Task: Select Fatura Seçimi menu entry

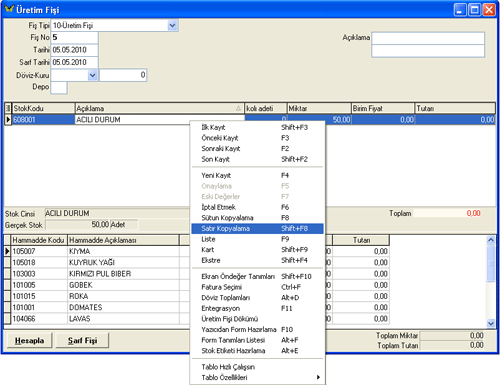Action: (x=257, y=287)
